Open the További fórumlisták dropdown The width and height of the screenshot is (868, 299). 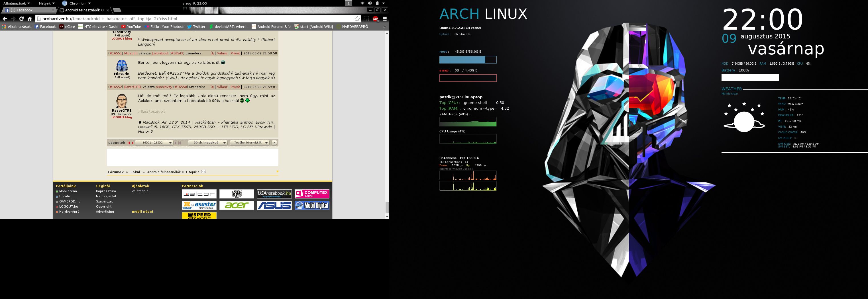(250, 143)
